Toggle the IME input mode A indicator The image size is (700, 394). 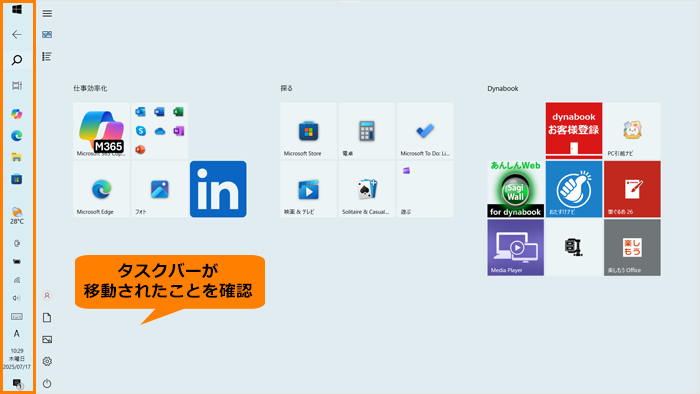tap(17, 334)
